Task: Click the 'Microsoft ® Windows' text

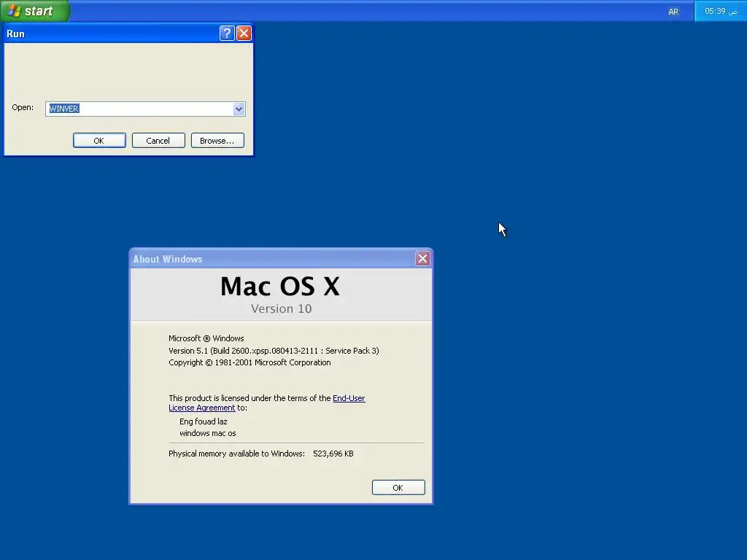Action: 206,338
